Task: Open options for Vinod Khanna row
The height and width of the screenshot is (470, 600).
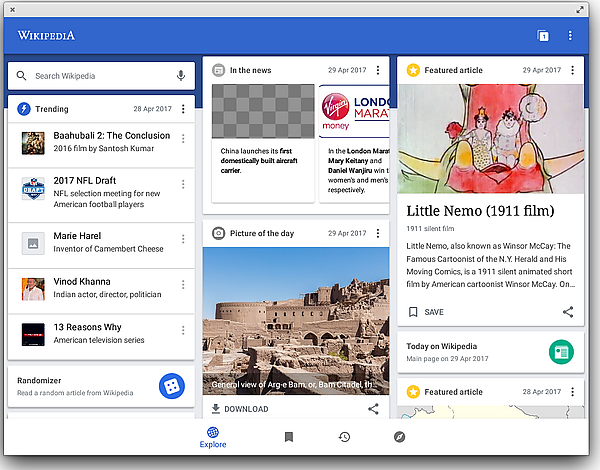Action: pyautogui.click(x=183, y=285)
